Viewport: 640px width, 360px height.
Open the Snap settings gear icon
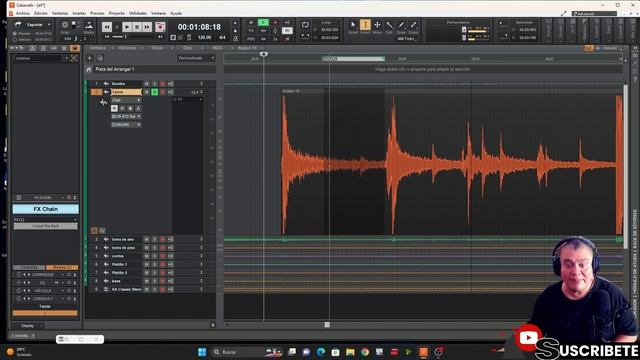tap(65, 25)
